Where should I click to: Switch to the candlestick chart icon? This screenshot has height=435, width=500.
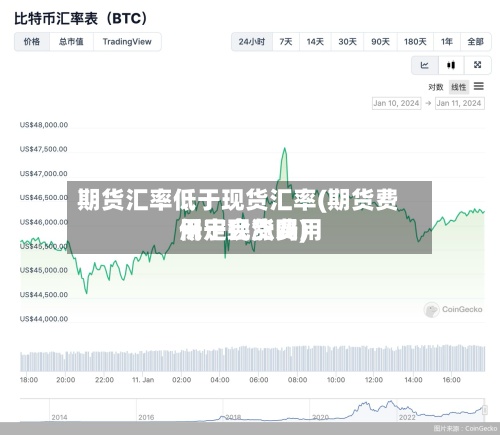pos(451,65)
